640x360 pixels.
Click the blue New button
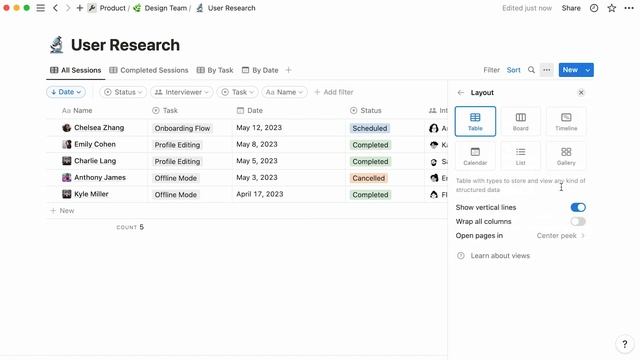570,70
